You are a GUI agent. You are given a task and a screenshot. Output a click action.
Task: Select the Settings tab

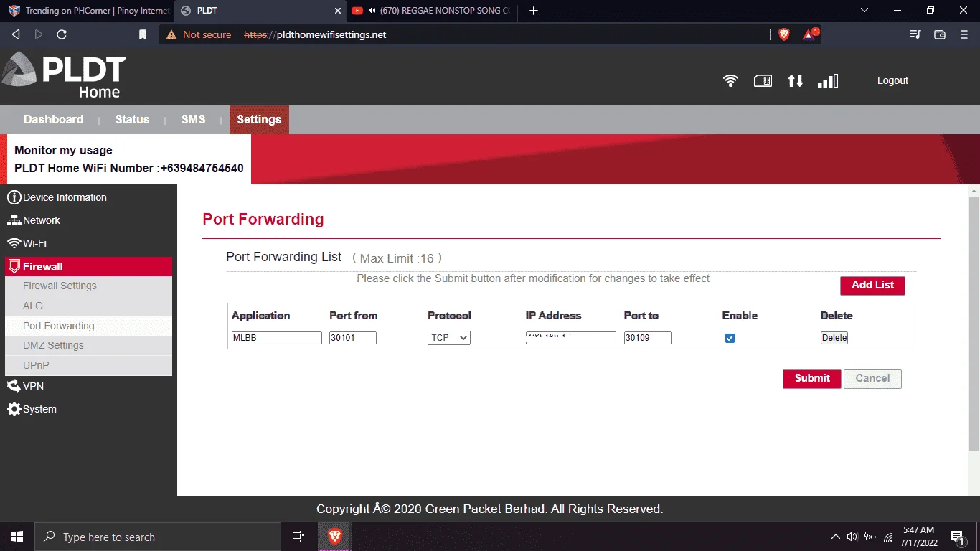pyautogui.click(x=259, y=120)
